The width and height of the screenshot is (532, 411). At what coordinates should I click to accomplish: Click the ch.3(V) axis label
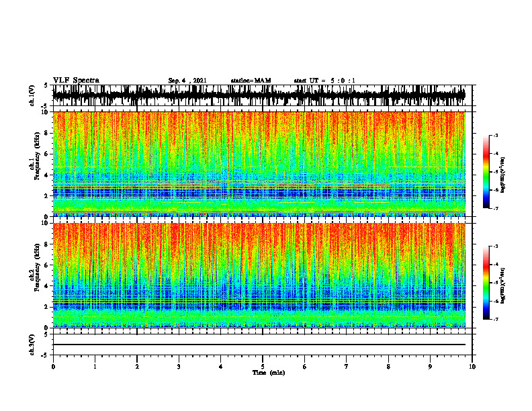point(32,345)
